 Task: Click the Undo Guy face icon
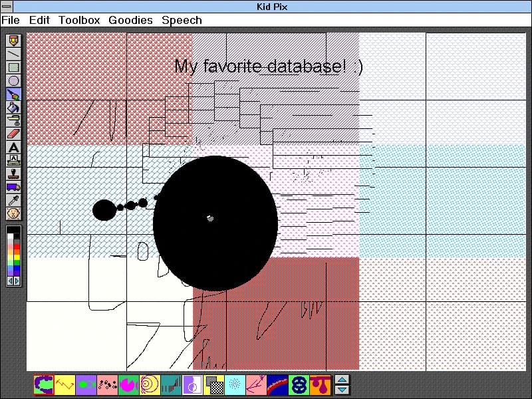pos(13,215)
